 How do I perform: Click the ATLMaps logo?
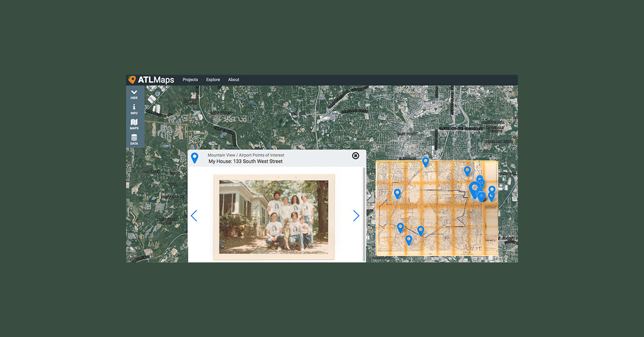(151, 80)
